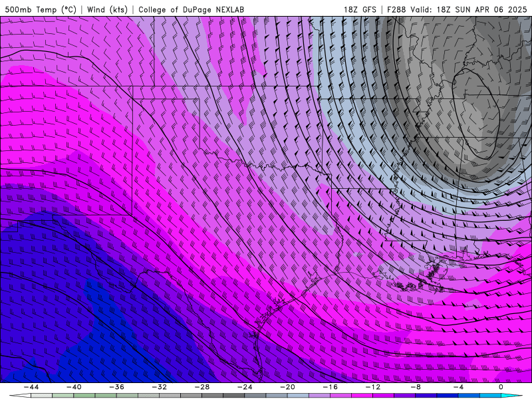The height and width of the screenshot is (399, 532).
Task: Select the -12 temperature scale label
Action: pos(373,387)
